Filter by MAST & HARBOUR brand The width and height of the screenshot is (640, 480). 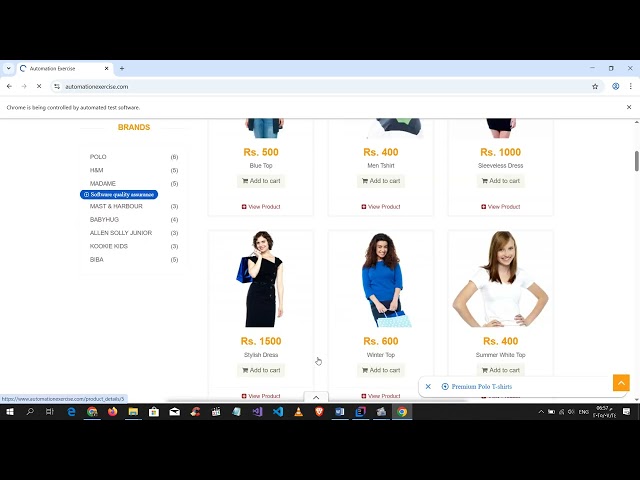tap(116, 206)
